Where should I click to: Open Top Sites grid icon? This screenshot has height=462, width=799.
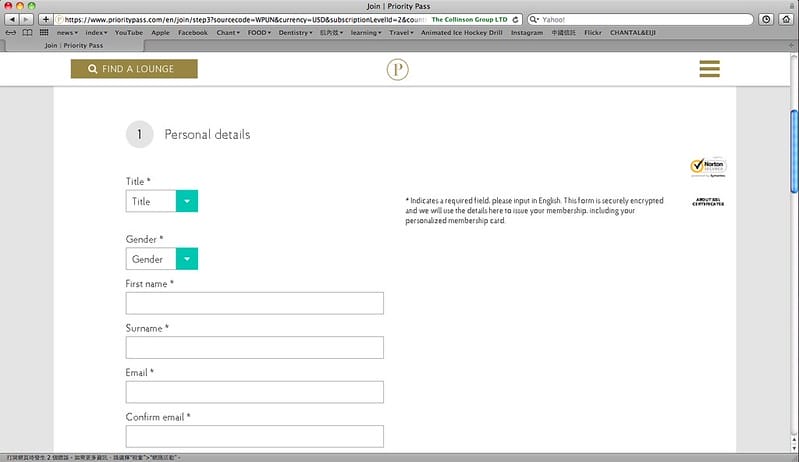[44, 33]
